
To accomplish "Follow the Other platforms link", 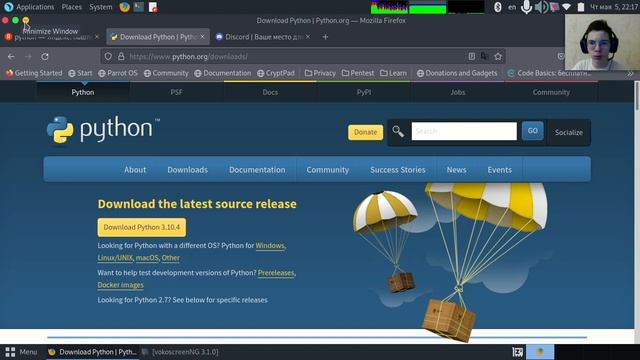I will click(x=170, y=258).
